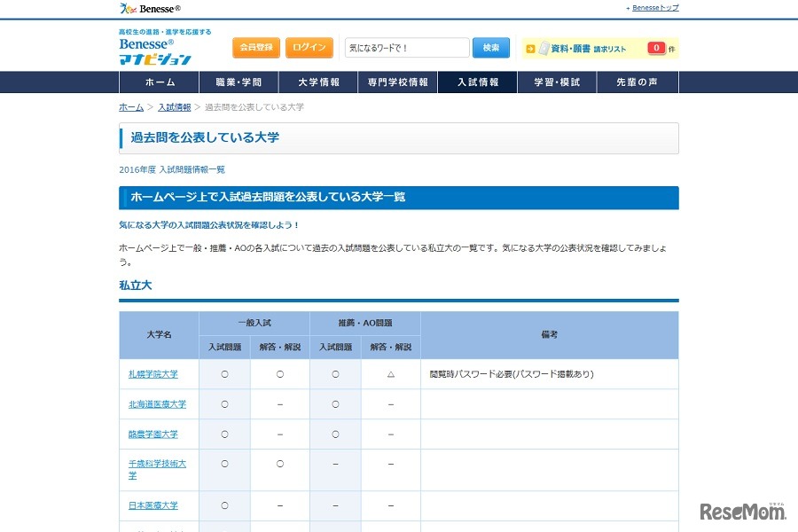Click the blue 検索 search button
This screenshot has height=532, width=798.
(x=490, y=47)
